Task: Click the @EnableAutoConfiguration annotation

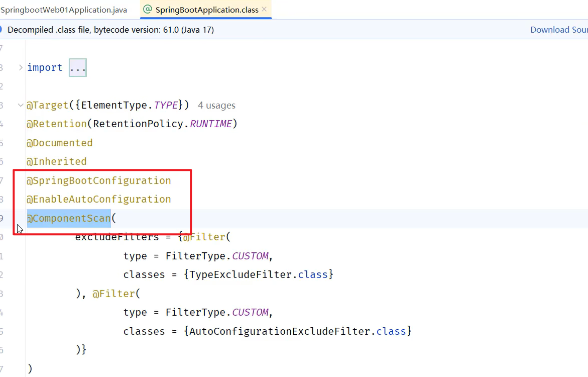Action: pos(98,200)
